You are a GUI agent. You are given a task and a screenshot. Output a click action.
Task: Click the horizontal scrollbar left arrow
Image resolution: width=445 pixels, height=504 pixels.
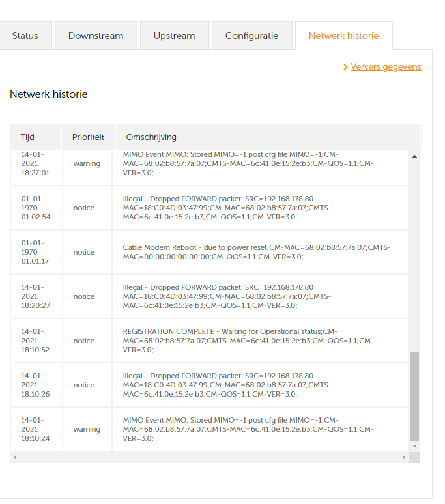click(14, 458)
